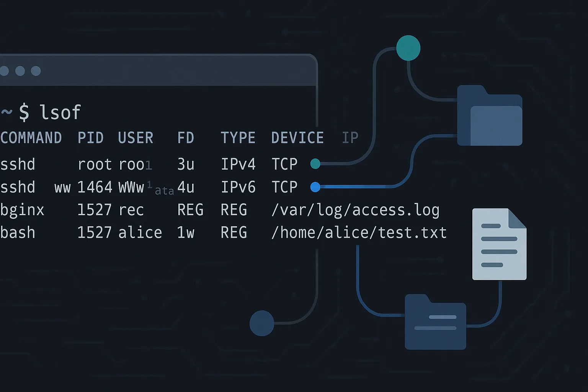Click the /home/alice/test.txt path

(x=359, y=233)
